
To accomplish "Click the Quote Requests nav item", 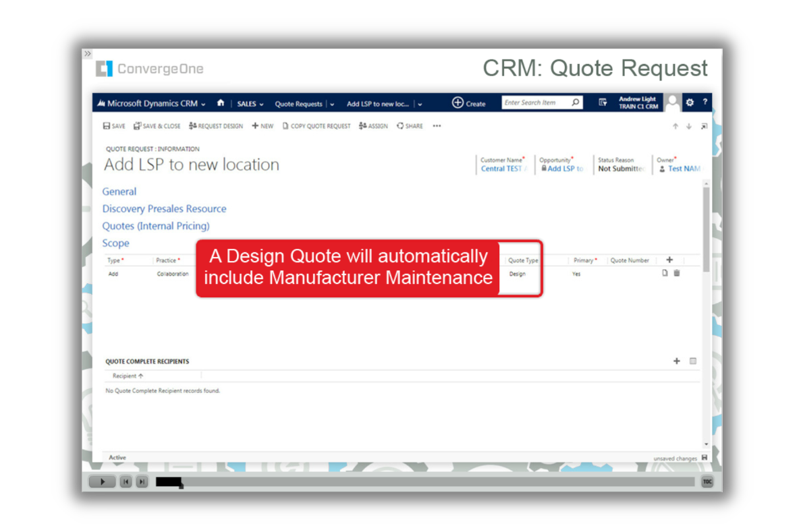I will click(298, 104).
